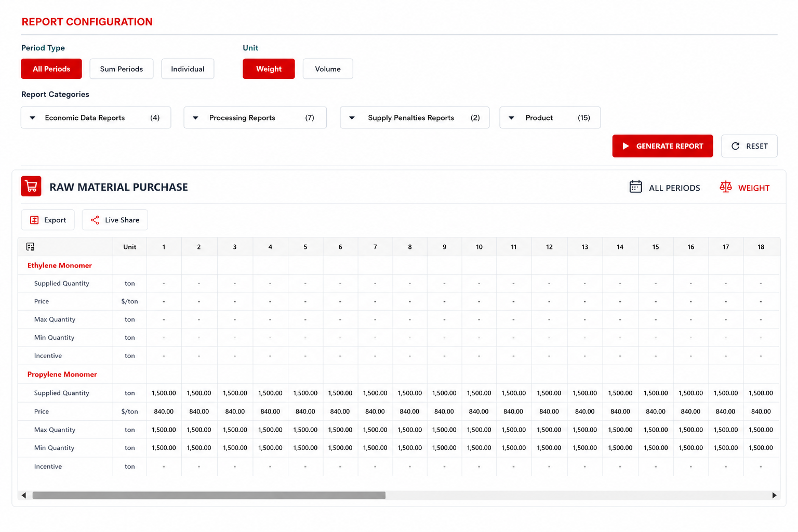Click the REPORT CONFIGURATION heading
The width and height of the screenshot is (798, 532).
[87, 22]
